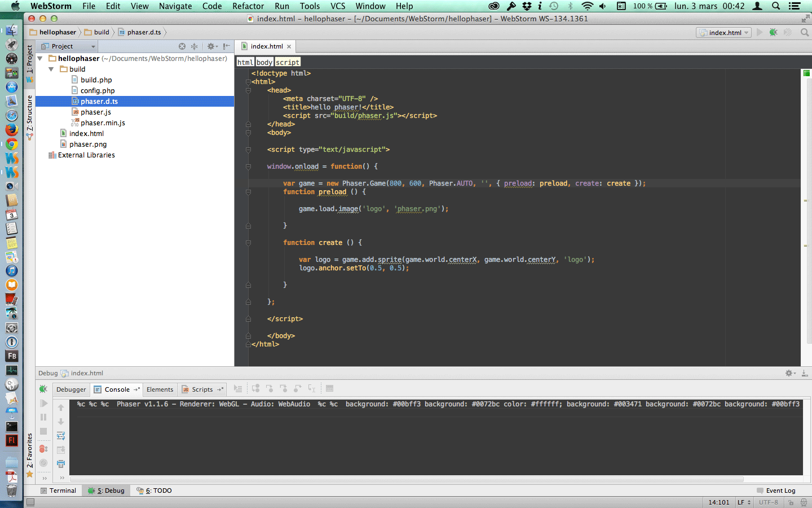The height and width of the screenshot is (508, 812).
Task: Click print icon in console sidebar
Action: click(x=61, y=464)
